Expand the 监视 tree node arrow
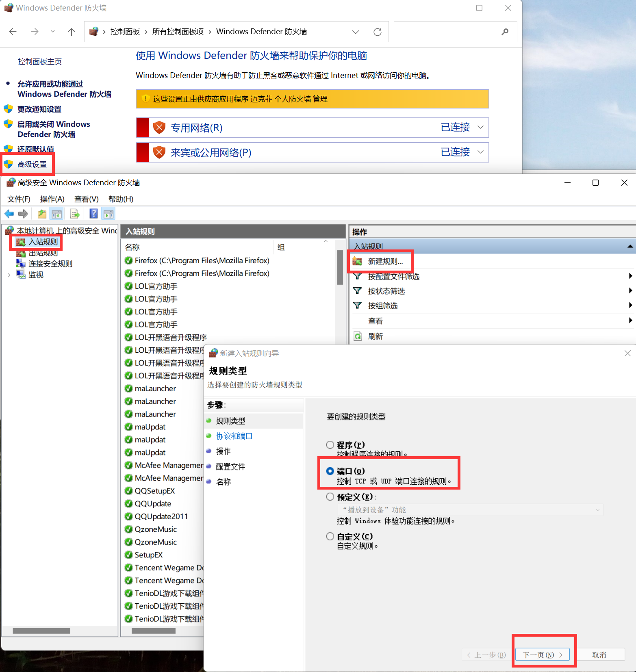Image resolution: width=636 pixels, height=672 pixels. pyautogui.click(x=9, y=275)
